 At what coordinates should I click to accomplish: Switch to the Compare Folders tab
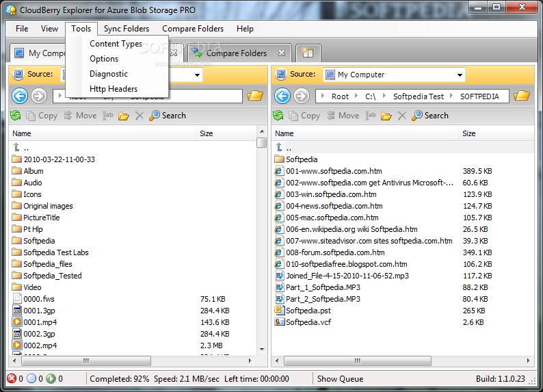tap(237, 53)
